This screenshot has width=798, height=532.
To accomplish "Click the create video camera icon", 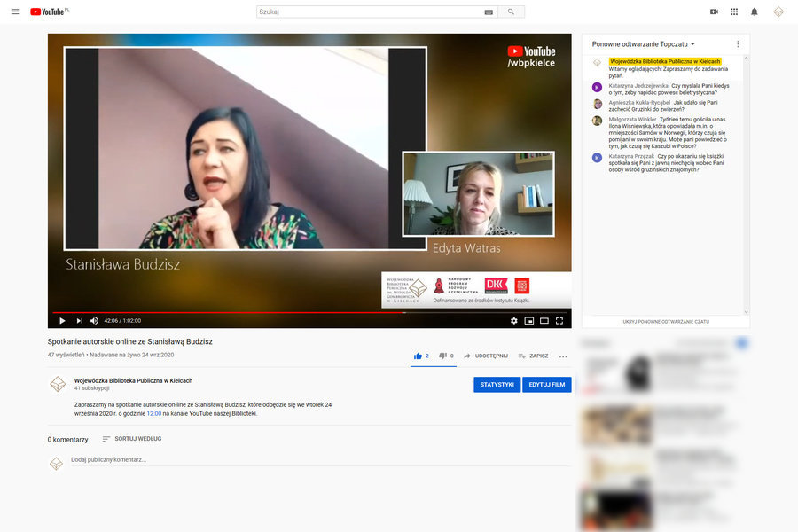I will click(x=714, y=12).
